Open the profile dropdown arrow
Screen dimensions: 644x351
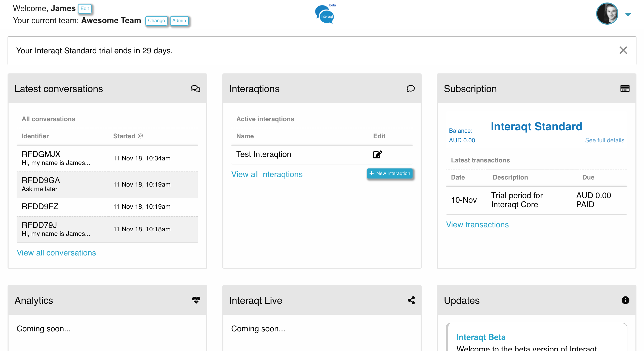tap(628, 15)
